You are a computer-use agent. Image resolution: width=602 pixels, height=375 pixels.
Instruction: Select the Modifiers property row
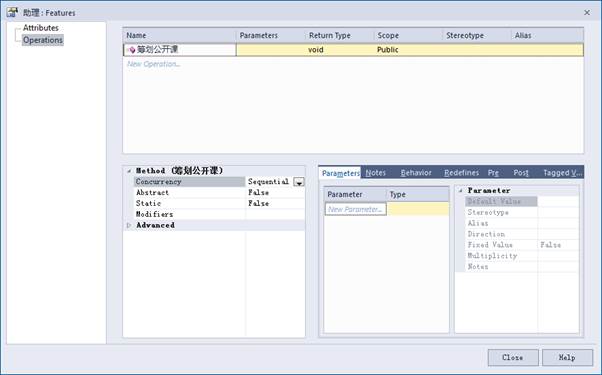pyautogui.click(x=189, y=214)
